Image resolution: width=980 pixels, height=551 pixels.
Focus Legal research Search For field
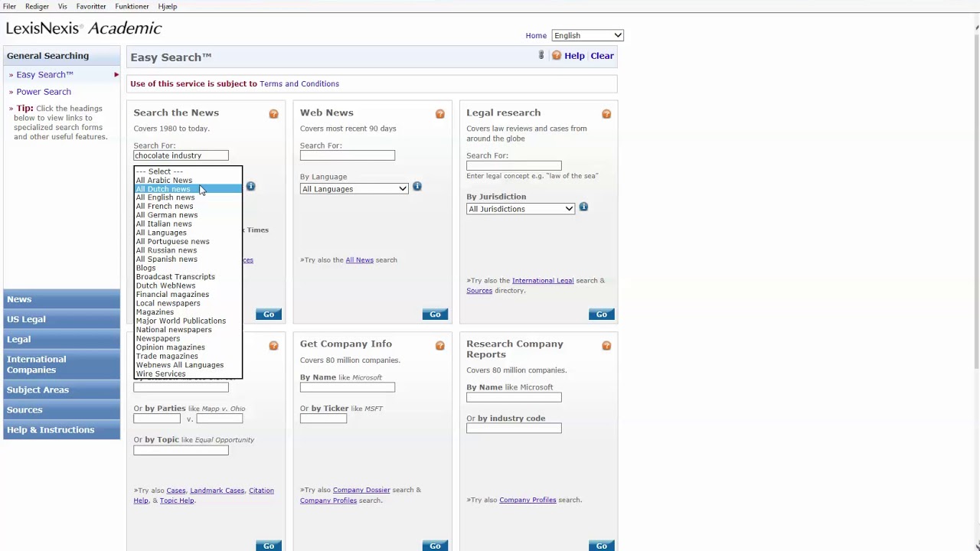pos(514,165)
